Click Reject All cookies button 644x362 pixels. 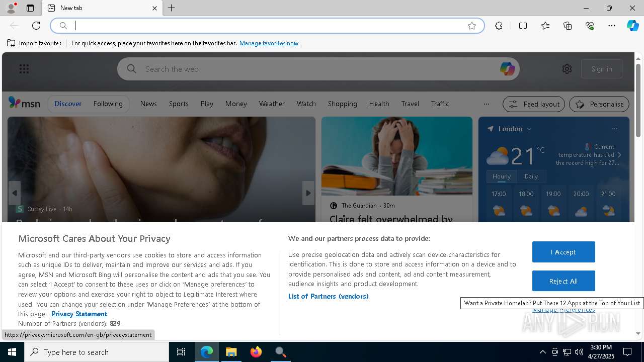tap(563, 281)
